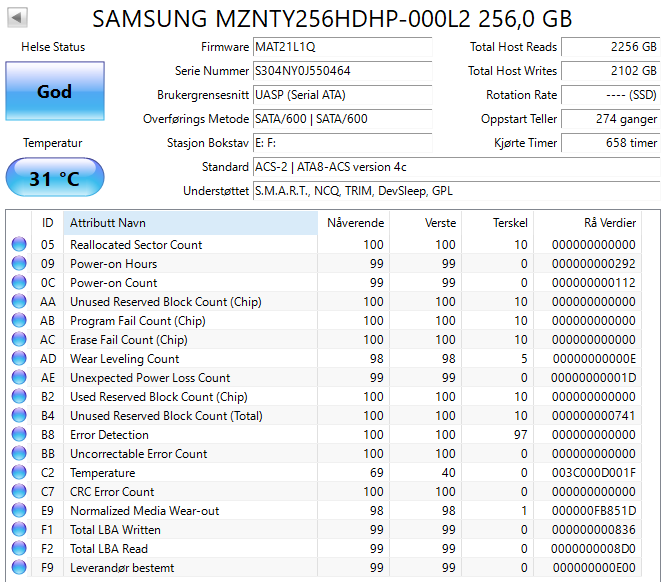Sort by Attributt Navn column header
This screenshot has width=667, height=582.
pos(191,223)
